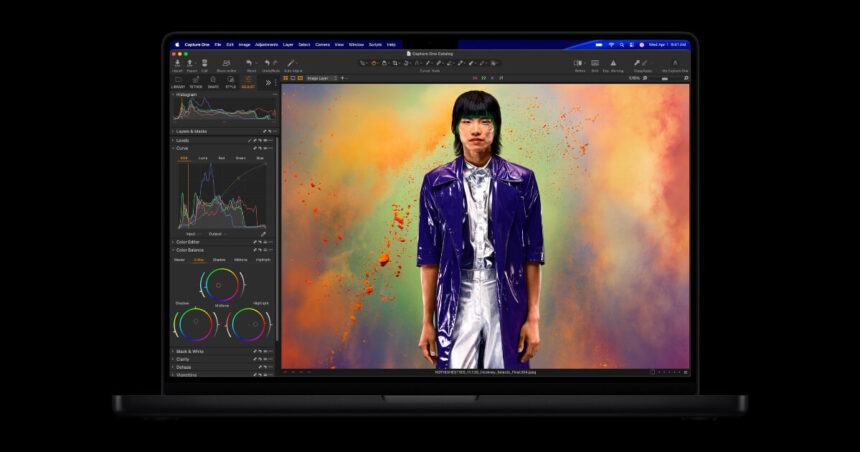Click the curve graph in the Curve panel

point(223,196)
